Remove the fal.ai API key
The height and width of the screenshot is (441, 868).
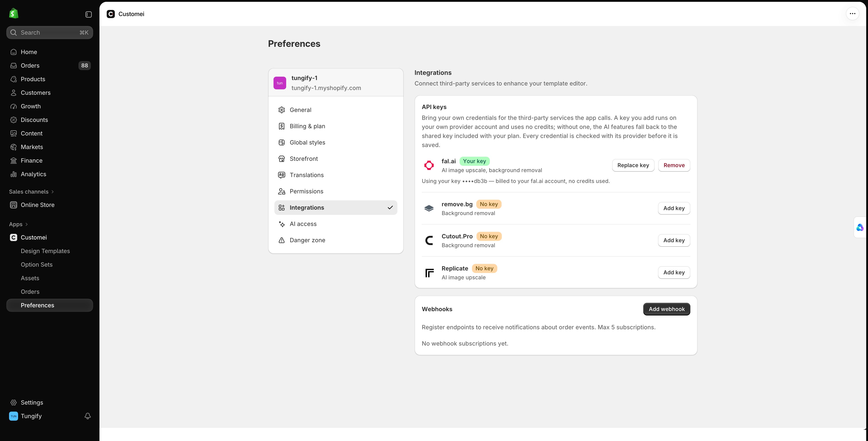(674, 165)
